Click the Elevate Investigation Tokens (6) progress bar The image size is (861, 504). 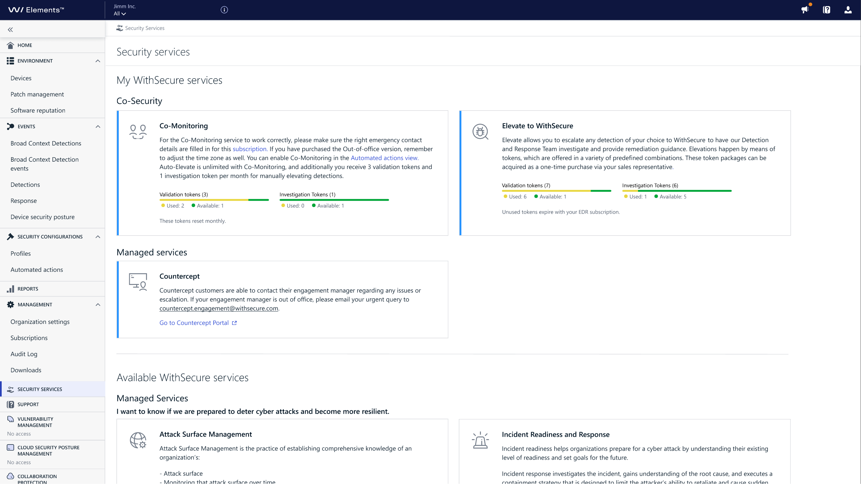[677, 191]
